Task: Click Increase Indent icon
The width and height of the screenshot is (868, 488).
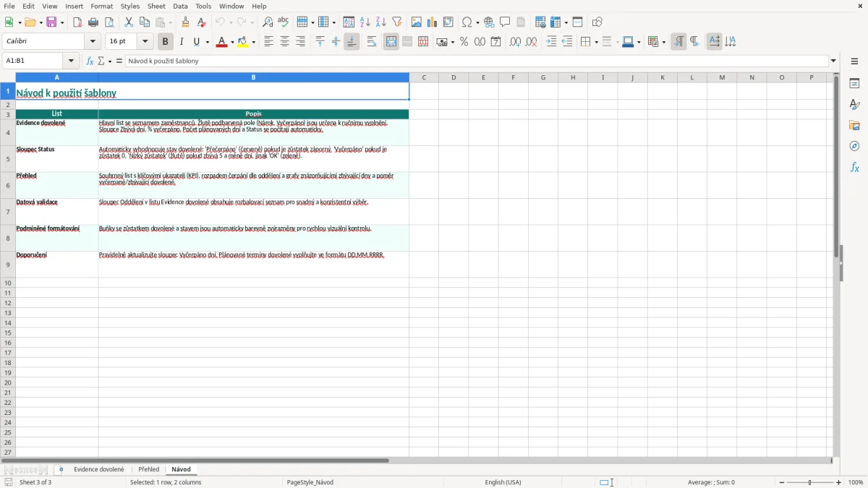Action: (x=551, y=42)
